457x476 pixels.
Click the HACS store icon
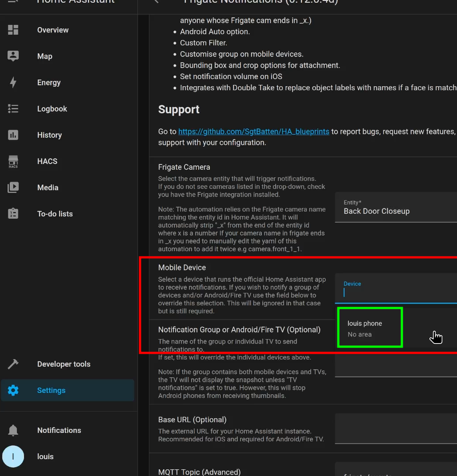[x=13, y=161]
